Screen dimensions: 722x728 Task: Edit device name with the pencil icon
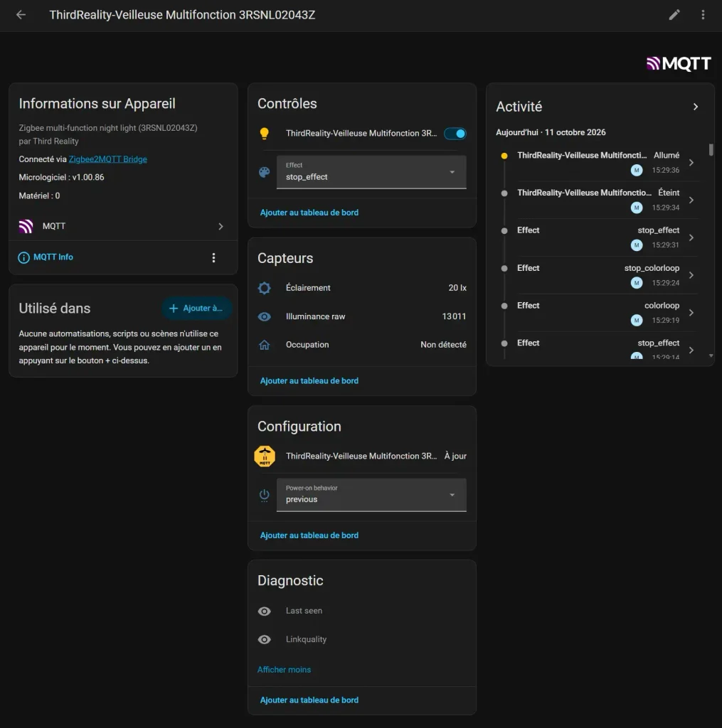pos(674,15)
